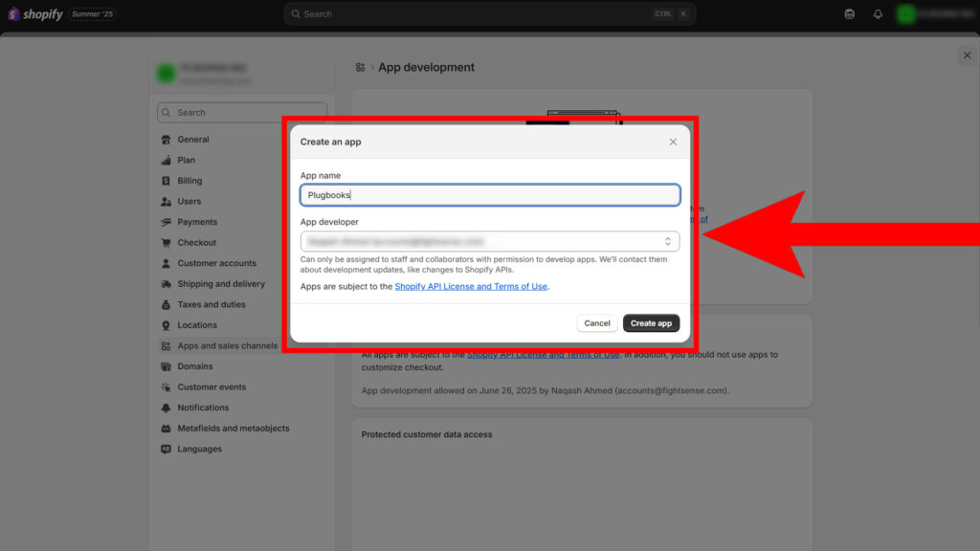Click the Shopify logo in top bar
This screenshot has height=551, width=980.
coord(35,13)
